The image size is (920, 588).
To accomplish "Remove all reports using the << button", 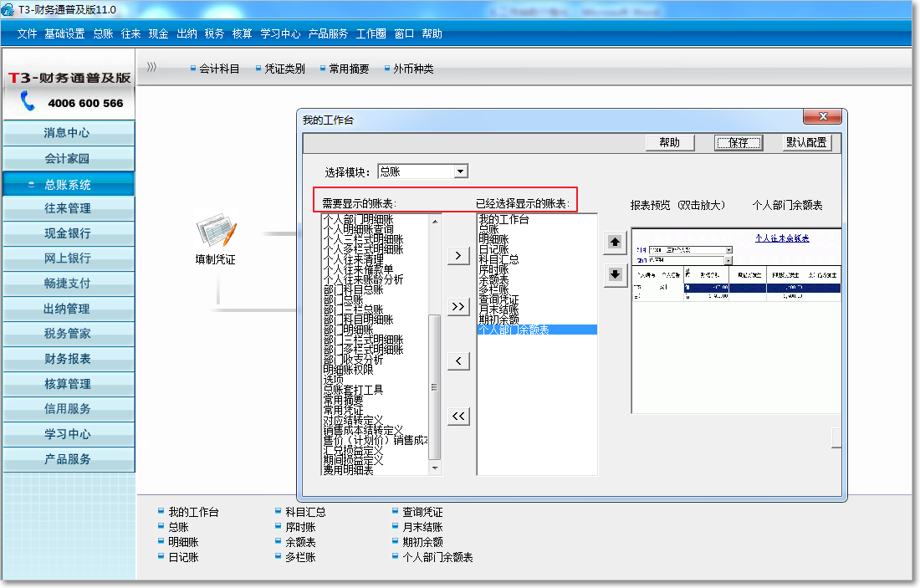I will click(458, 416).
